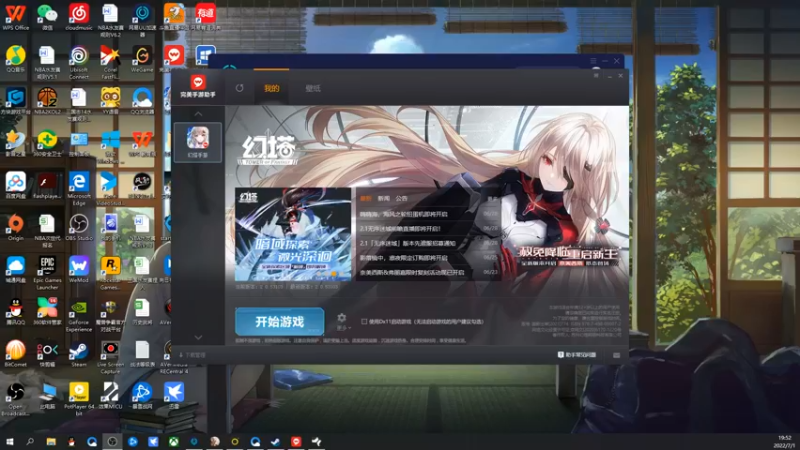
Task: Open WPS Office desktop shortcut
Action: click(x=15, y=17)
